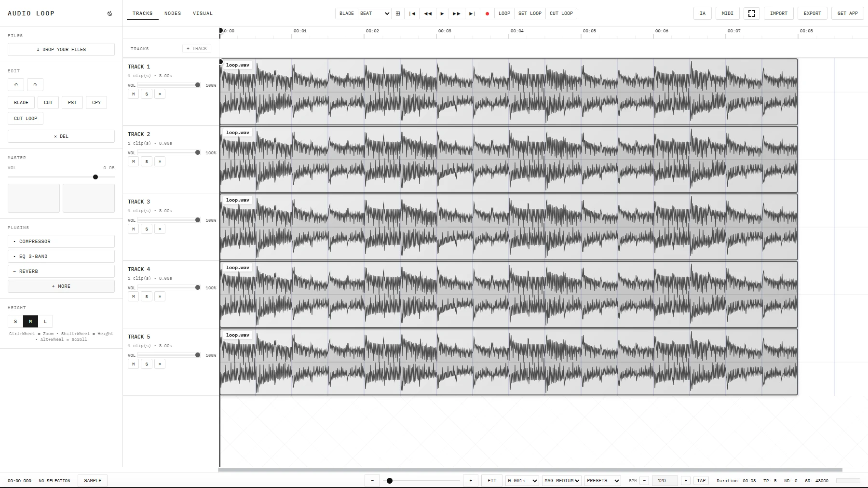Open the BEAT snap mode dropdown
Screen dimensions: 868x488
[x=374, y=14]
